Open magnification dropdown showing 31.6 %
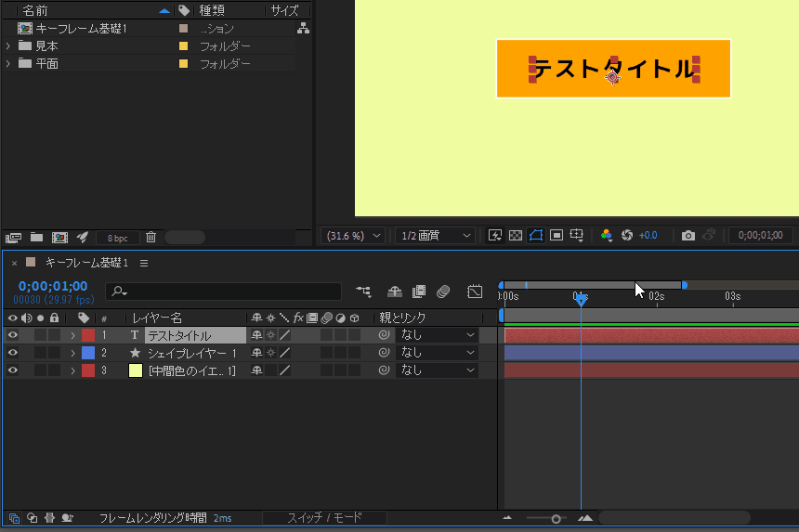The width and height of the screenshot is (799, 532). point(353,236)
